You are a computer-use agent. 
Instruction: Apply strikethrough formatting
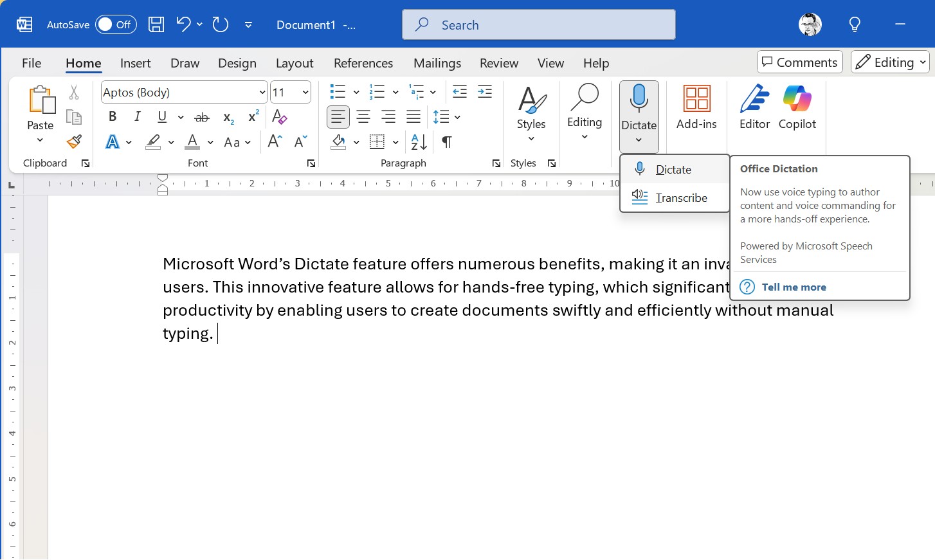click(x=202, y=117)
